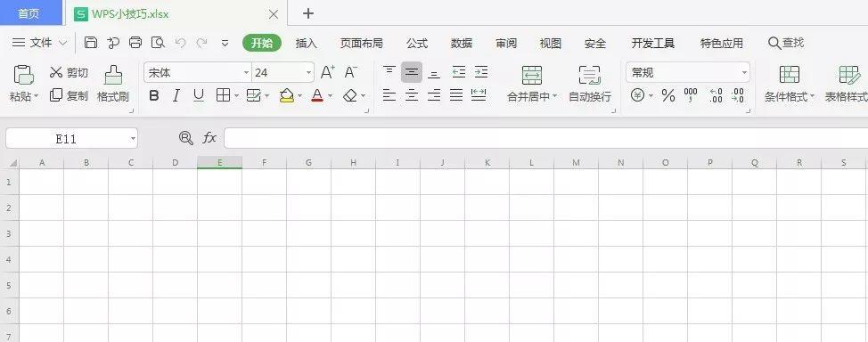Expand the number format dropdown (常规)
This screenshot has height=342, width=868.
pos(744,72)
